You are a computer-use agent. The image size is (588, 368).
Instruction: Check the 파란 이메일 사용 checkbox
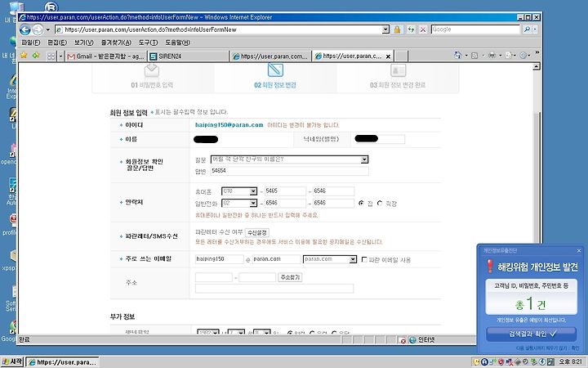[363, 259]
